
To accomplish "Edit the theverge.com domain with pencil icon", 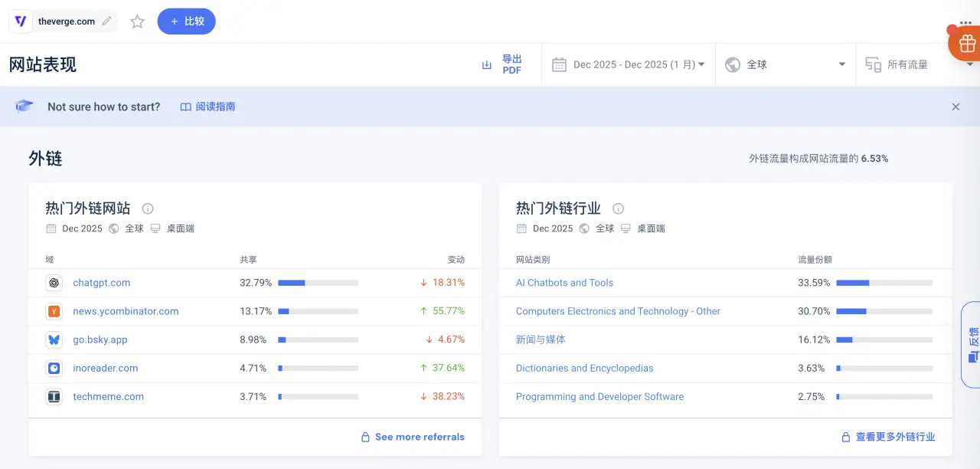I will [x=106, y=21].
